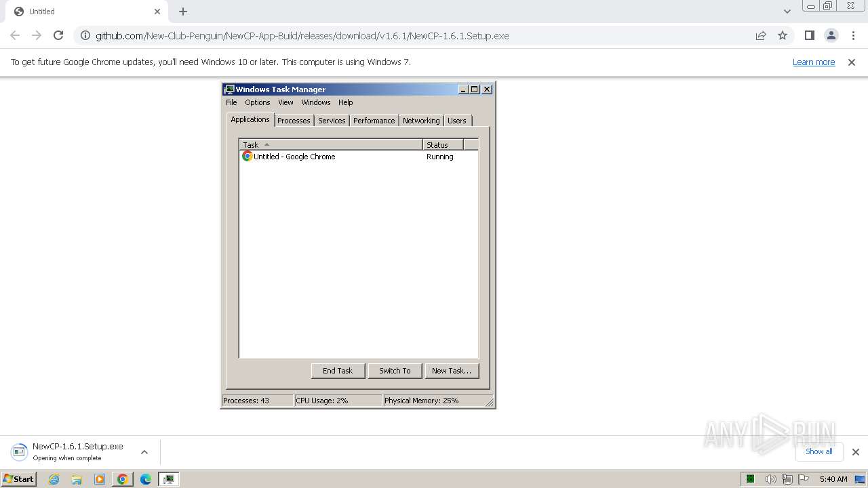Click the address bar URL
Screen dimensions: 868x488
(x=302, y=35)
